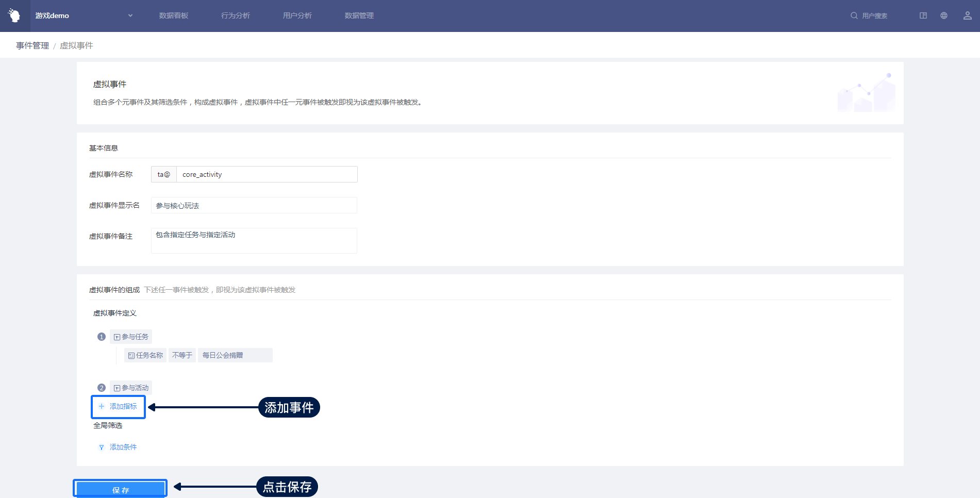Screen dimensions: 980x498
Task: Click the app logo in top-left corner
Action: pos(14,15)
